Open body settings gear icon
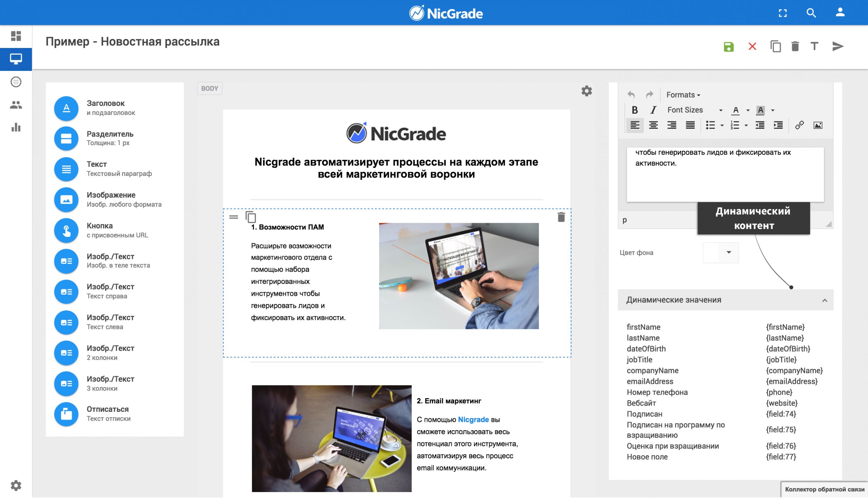868x499 pixels. pos(586,91)
